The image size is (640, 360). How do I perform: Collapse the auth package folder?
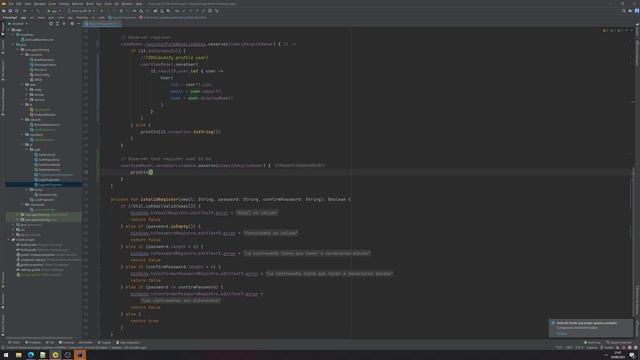click(27, 149)
